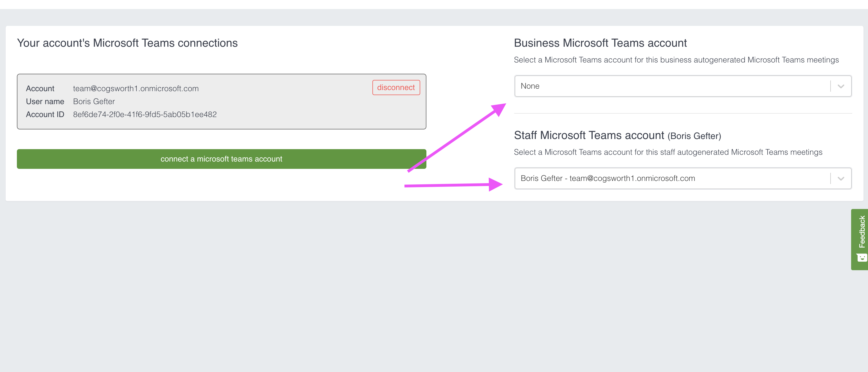Image resolution: width=868 pixels, height=372 pixels.
Task: Open the green Feedback side tab
Action: click(x=860, y=239)
